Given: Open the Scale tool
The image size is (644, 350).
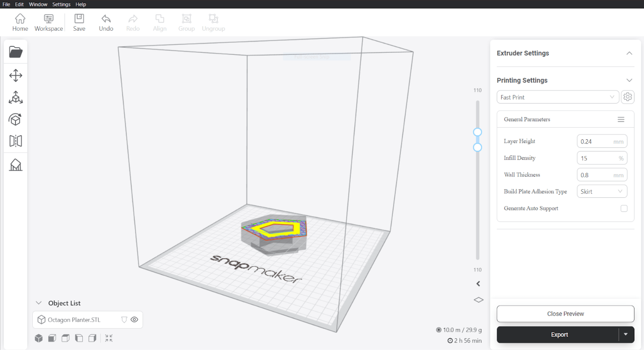Looking at the screenshot, I should [15, 98].
